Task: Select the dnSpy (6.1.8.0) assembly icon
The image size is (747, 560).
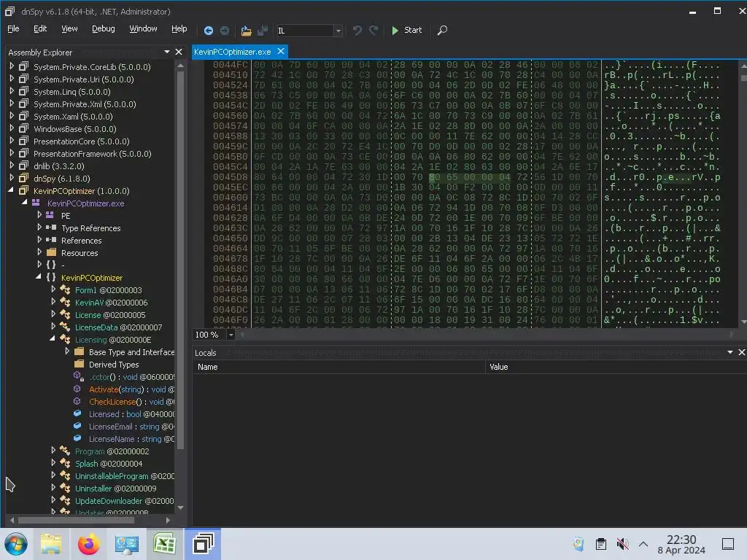Action: click(x=23, y=178)
